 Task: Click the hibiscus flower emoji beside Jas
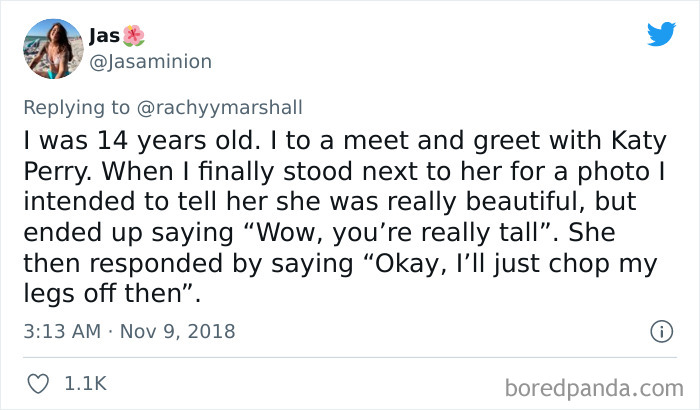134,36
